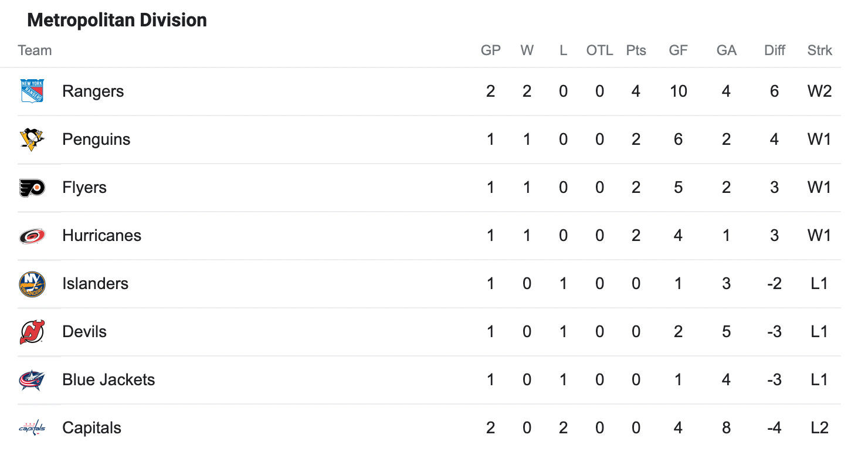Click the Team column header
Viewport: 868px width, 455px height.
(35, 50)
